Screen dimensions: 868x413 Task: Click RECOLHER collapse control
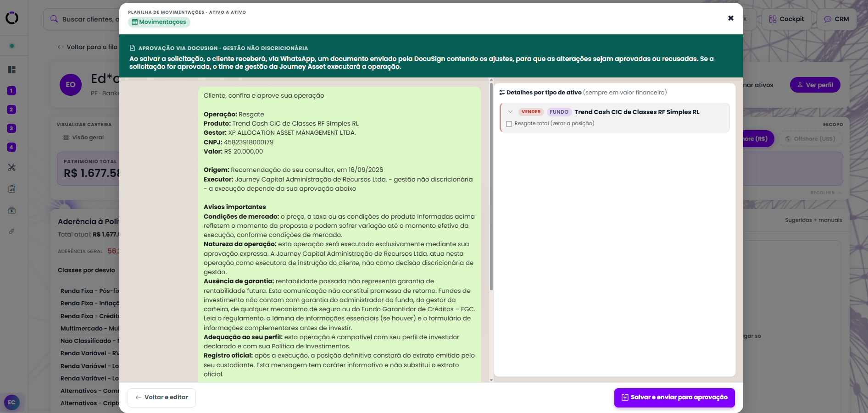826,193
